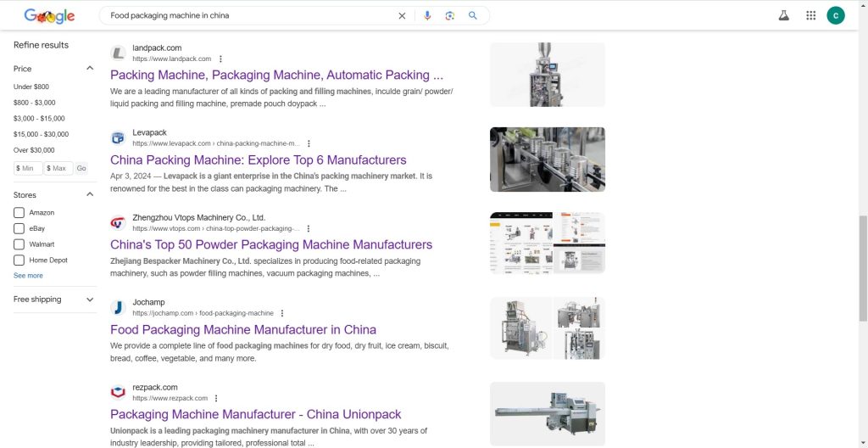Click 'Zhengzhou Vtops Machinery Co., Ltd.' site name
This screenshot has width=868, height=448.
(198, 217)
